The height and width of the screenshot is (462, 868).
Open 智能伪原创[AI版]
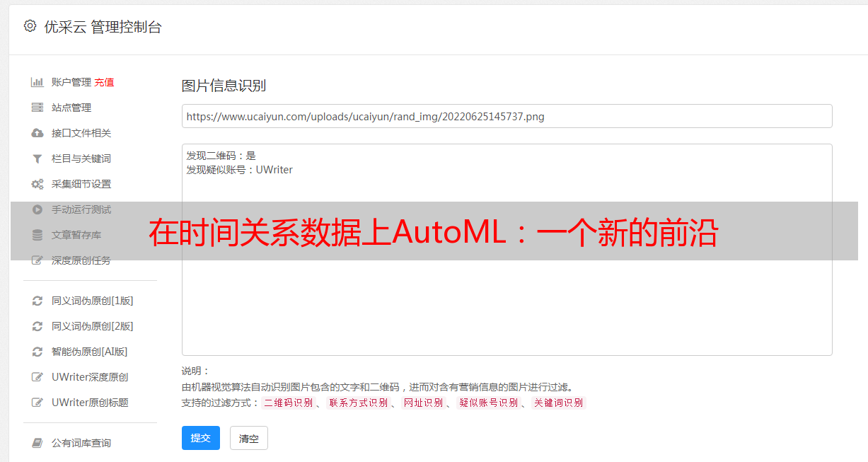click(90, 352)
